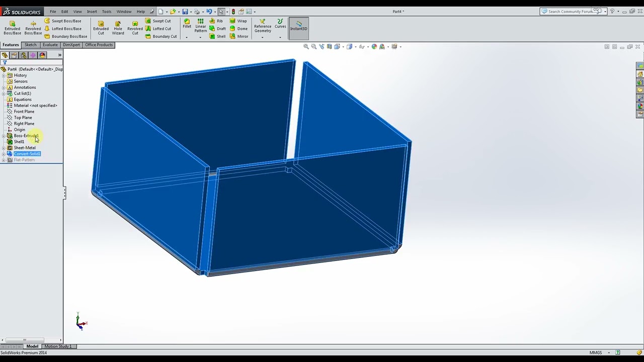The image size is (644, 362).
Task: Expand the Sheet-Metal feature
Action: coord(4,148)
